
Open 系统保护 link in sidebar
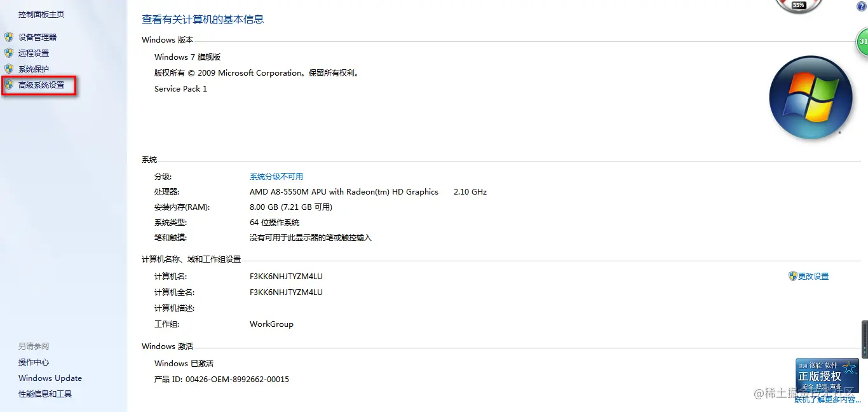[x=34, y=69]
